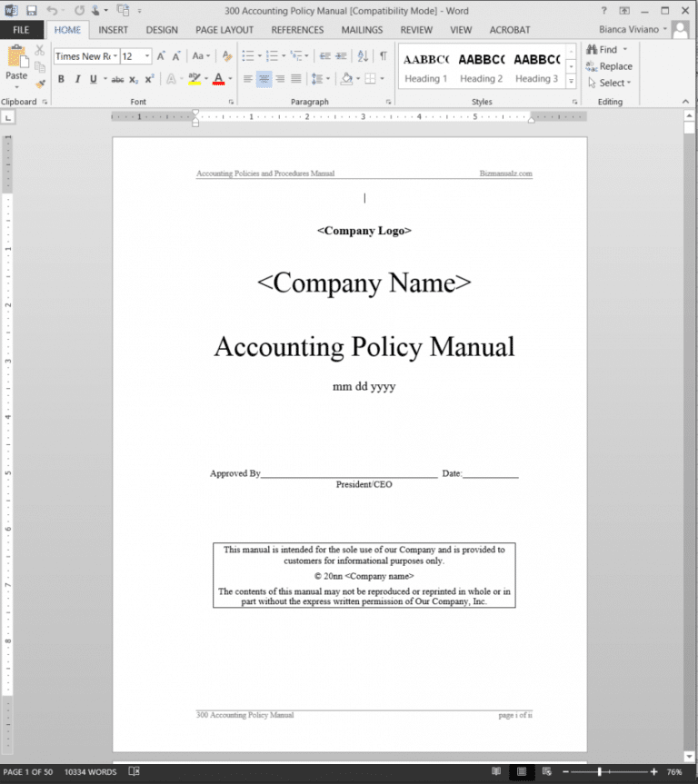This screenshot has height=784, width=698.
Task: Click the Justify alignment icon
Action: [296, 79]
